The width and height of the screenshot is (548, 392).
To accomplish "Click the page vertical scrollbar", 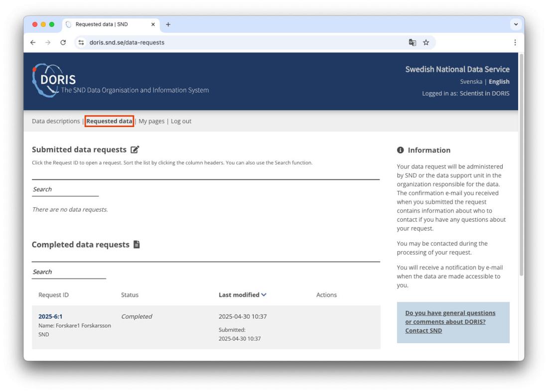I will click(521, 164).
